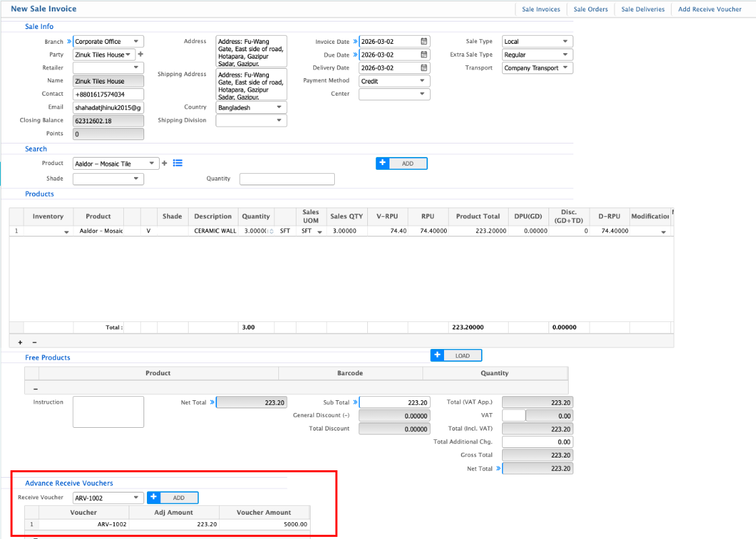756x539 pixels.
Task: Open the Invoice Date calendar picker
Action: tap(424, 42)
